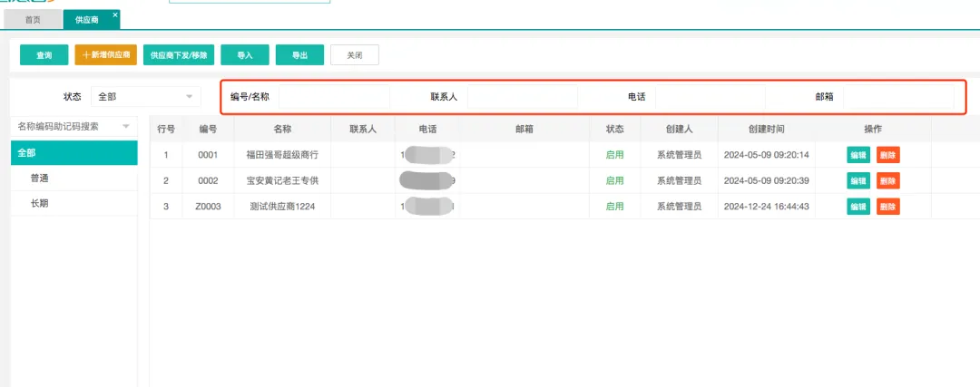The height and width of the screenshot is (387, 980).
Task: Click into the 邮箱 filter field
Action: tap(898, 96)
